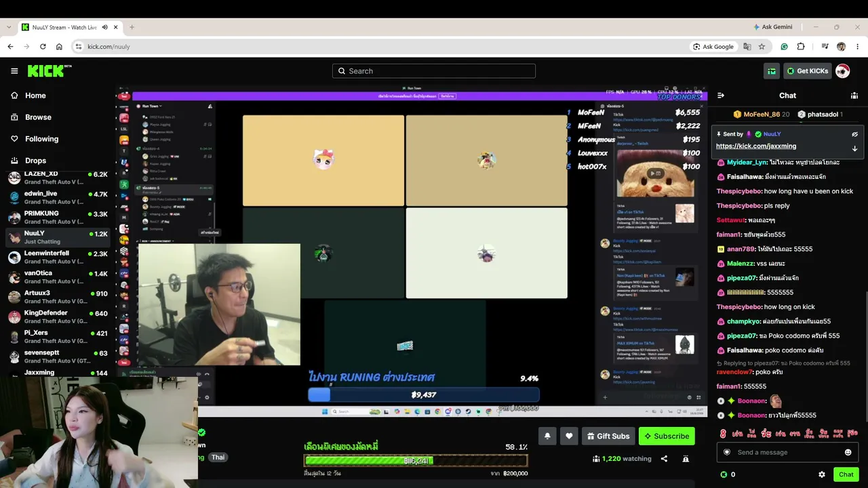This screenshot has height=488, width=868.
Task: Open sevenseptt channel in sidebar
Action: [x=58, y=357]
